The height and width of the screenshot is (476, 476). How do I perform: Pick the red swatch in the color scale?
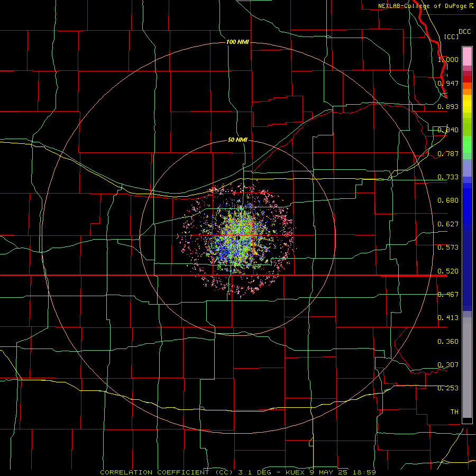467,79
